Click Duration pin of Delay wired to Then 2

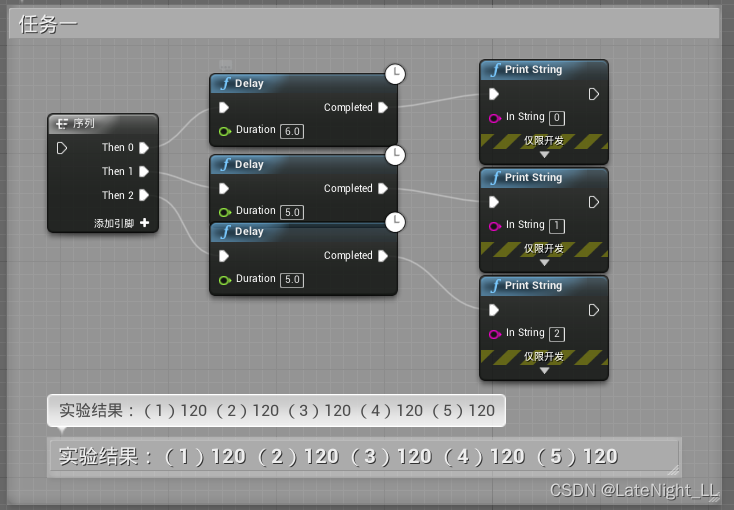pyautogui.click(x=225, y=280)
